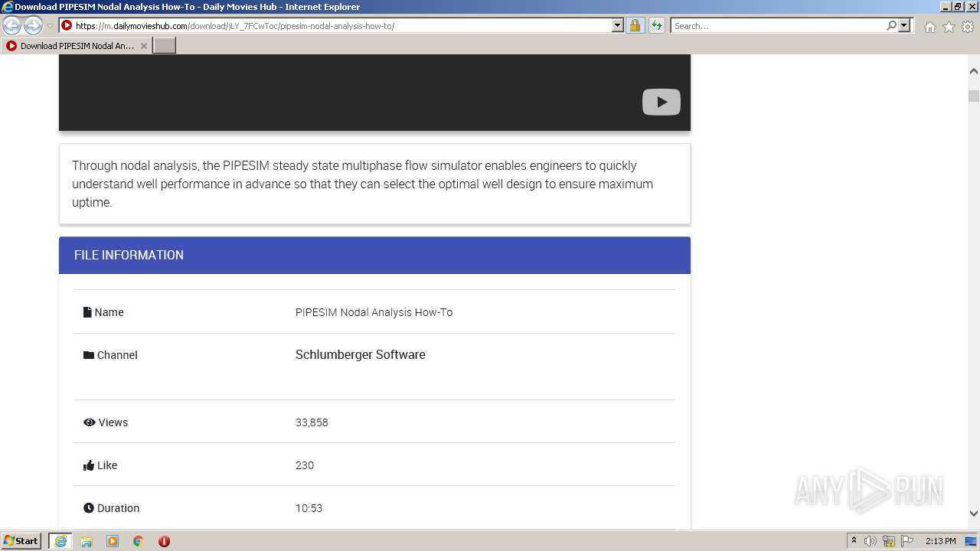
Task: Open the search provider dropdown arrow
Action: tap(904, 25)
